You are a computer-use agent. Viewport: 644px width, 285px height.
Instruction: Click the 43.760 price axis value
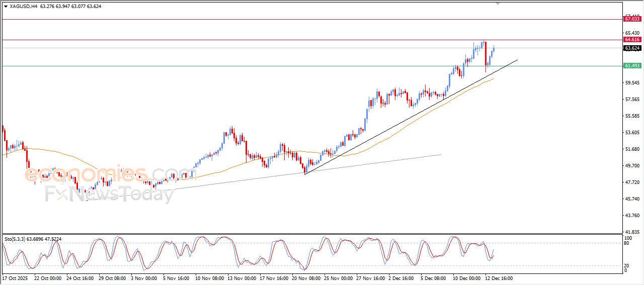pos(631,216)
